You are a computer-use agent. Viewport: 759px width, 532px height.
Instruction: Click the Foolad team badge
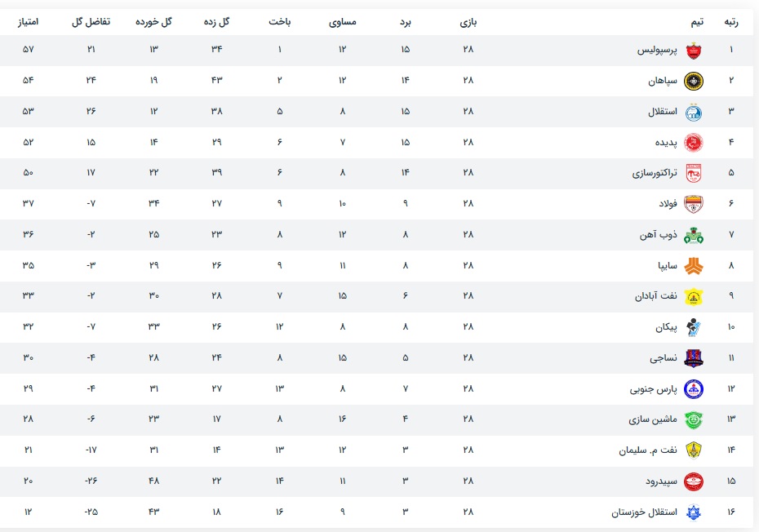[x=694, y=204]
